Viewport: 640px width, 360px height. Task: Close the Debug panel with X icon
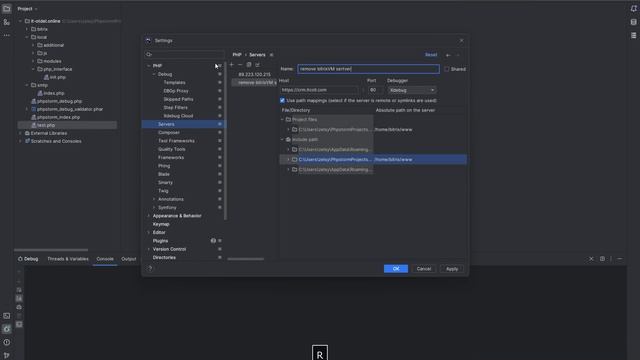pyautogui.click(x=591, y=259)
